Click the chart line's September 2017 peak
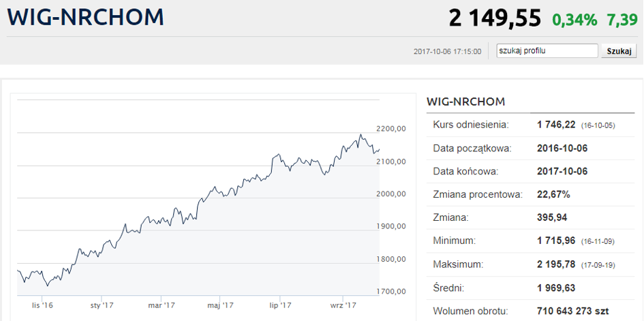644x321 pixels. (x=361, y=134)
